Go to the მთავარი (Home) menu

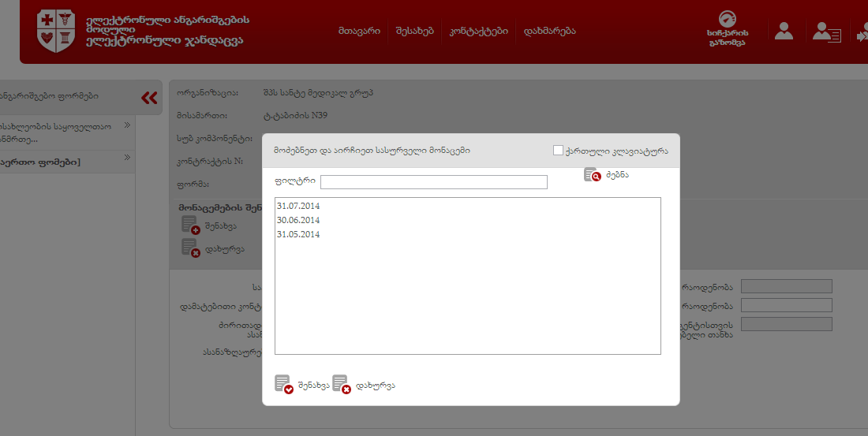[x=359, y=31]
